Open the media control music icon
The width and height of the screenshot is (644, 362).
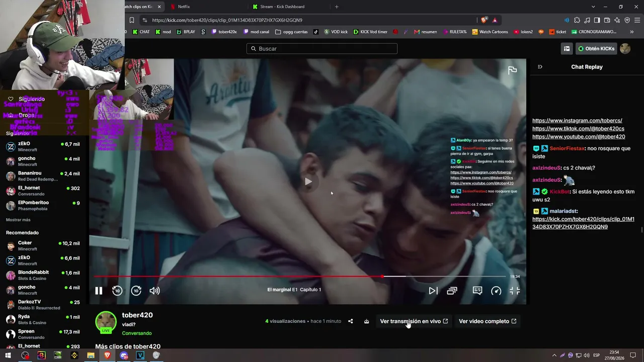pyautogui.click(x=587, y=20)
